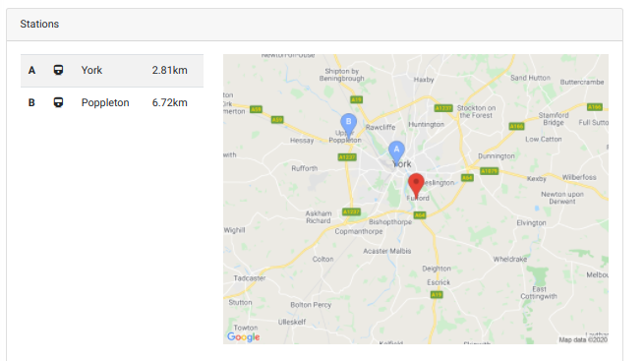Click the Map data ©2020 attribution
This screenshot has width=644, height=361.
tap(583, 339)
